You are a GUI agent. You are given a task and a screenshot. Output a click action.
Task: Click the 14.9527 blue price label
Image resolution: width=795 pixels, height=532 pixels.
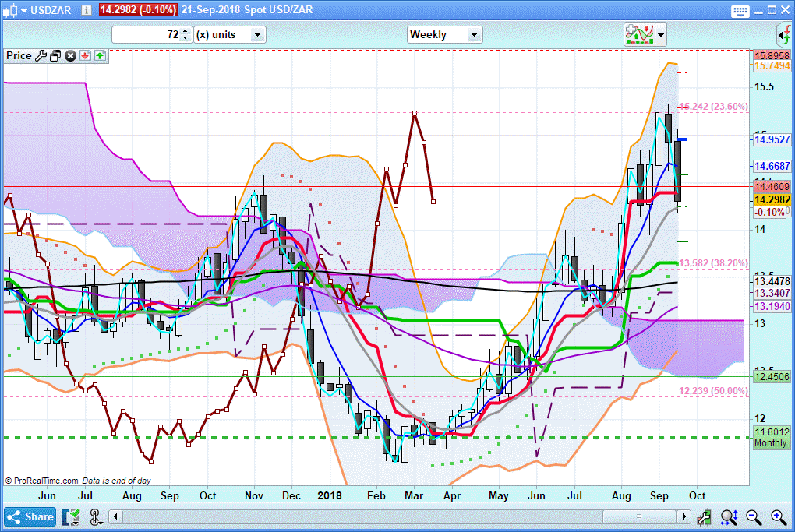tap(772, 139)
